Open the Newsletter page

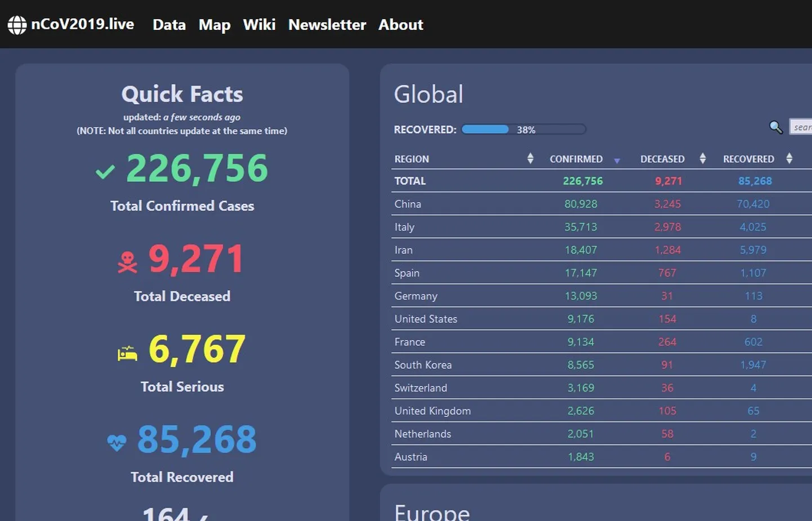(327, 25)
